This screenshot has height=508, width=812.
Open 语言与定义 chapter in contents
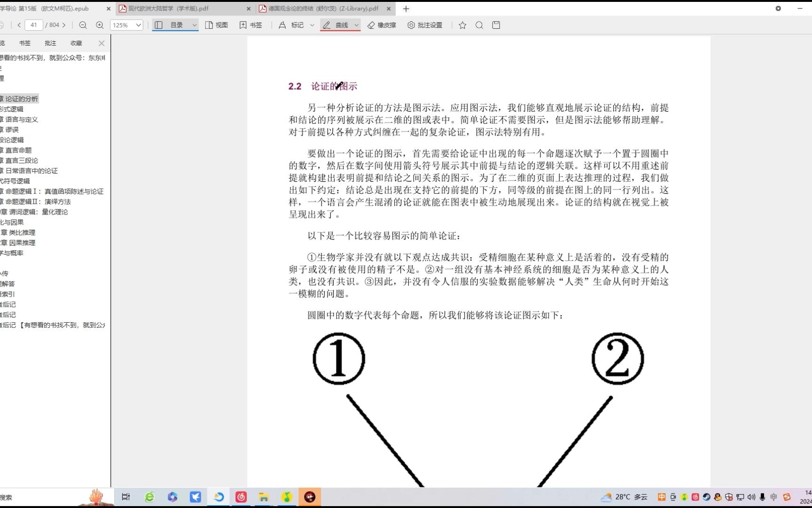pos(19,119)
